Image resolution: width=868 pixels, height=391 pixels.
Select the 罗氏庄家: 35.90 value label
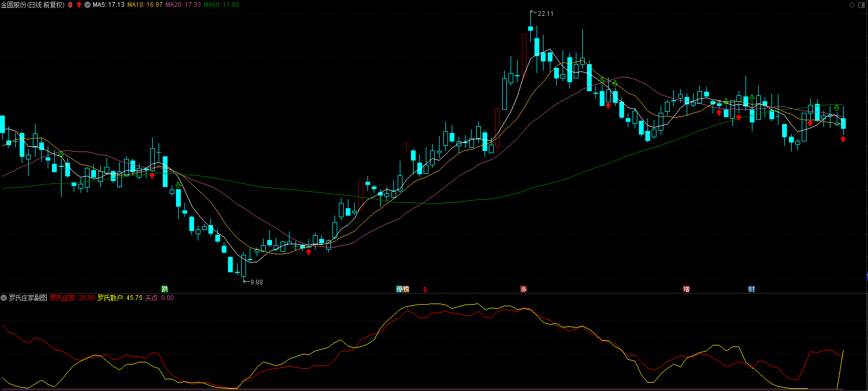(72, 298)
